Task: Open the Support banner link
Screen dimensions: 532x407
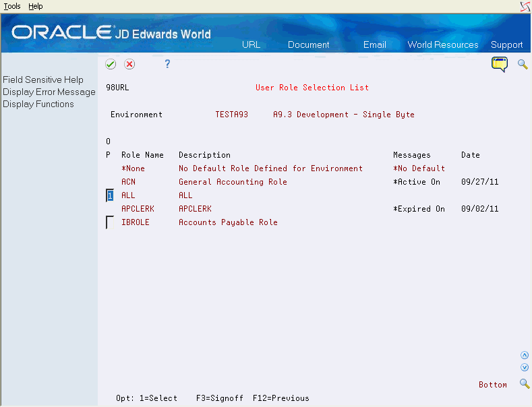Action: tap(506, 44)
